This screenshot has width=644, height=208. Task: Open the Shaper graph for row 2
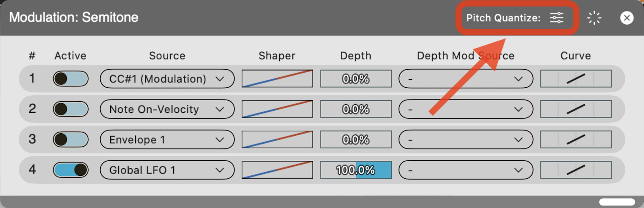(x=277, y=109)
